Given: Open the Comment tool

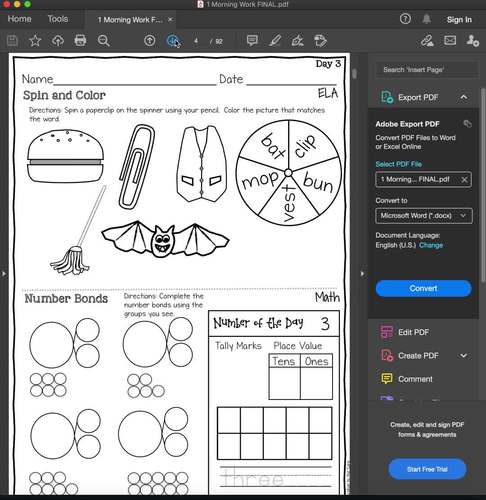Looking at the screenshot, I should click(x=406, y=379).
